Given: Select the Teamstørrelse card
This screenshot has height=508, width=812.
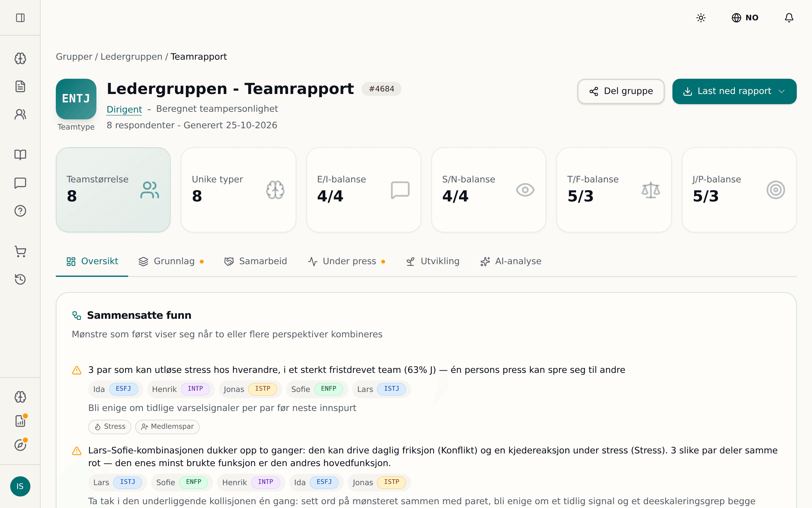Looking at the screenshot, I should click(x=113, y=189).
